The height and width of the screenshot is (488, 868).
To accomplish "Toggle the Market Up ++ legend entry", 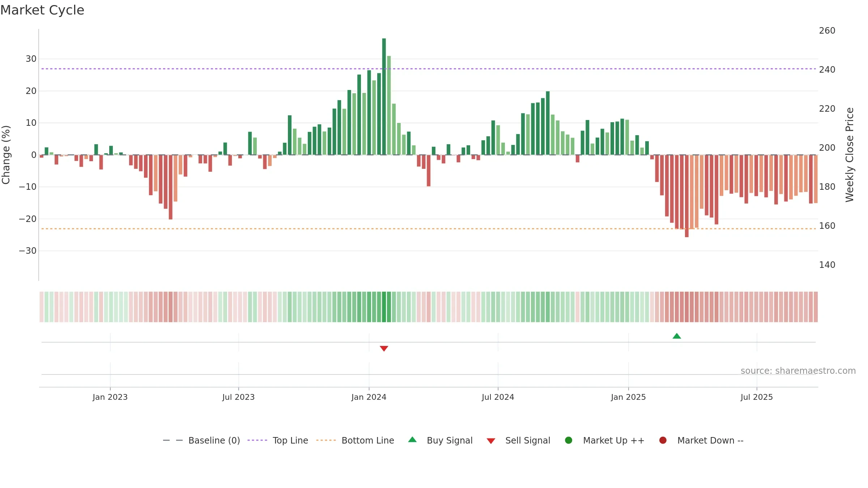I will tap(605, 440).
